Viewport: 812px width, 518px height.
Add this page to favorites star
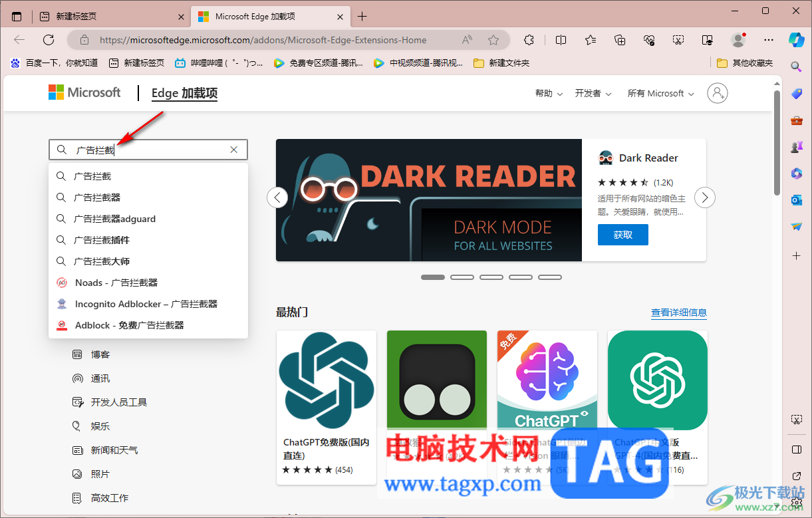(x=493, y=40)
